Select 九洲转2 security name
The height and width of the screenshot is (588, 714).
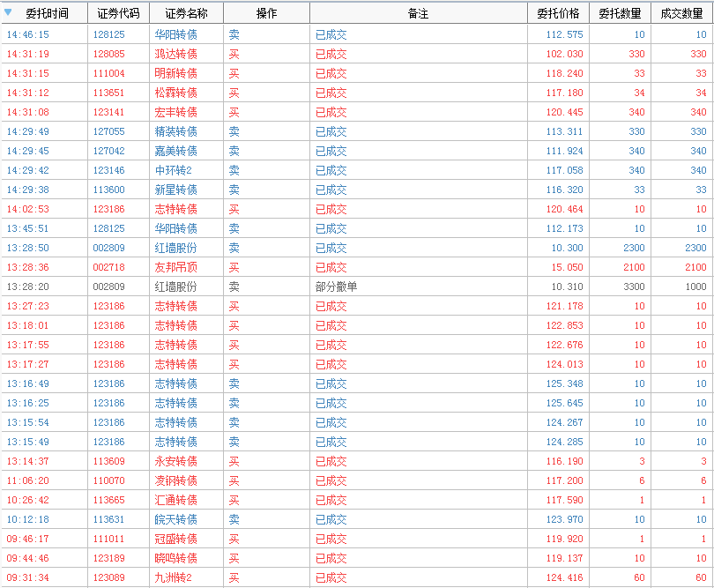(173, 577)
